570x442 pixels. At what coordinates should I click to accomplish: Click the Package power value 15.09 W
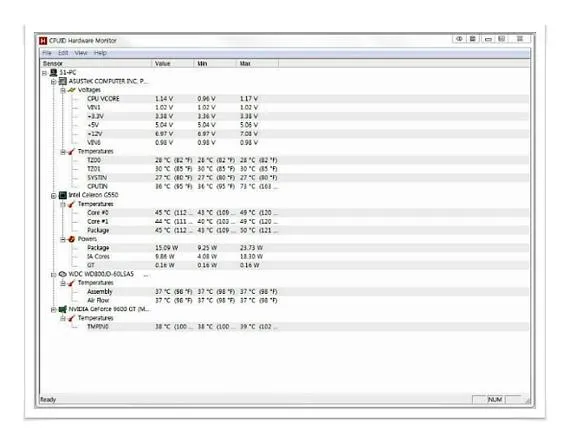(x=166, y=248)
